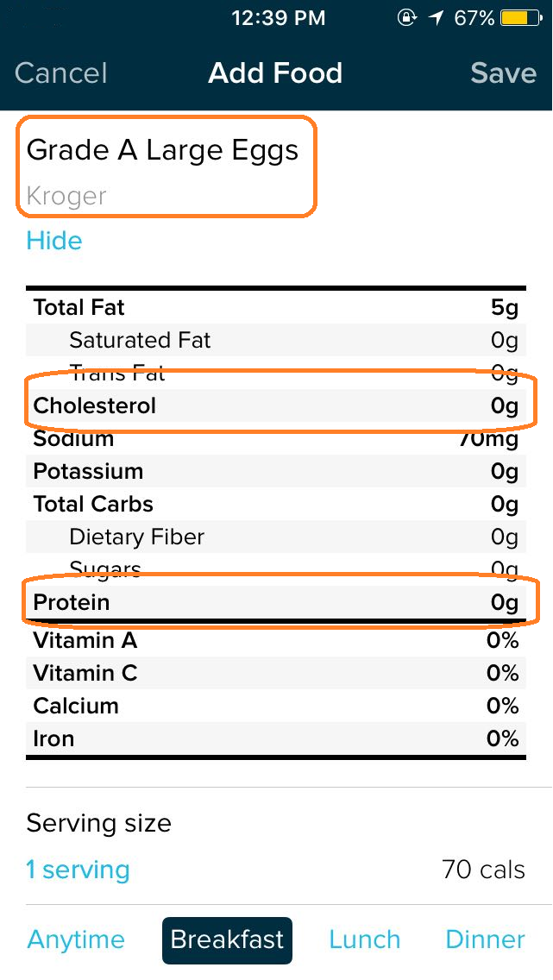Screen dimensions: 553x980
Task: Tap the Protein row value
Action: tap(505, 602)
